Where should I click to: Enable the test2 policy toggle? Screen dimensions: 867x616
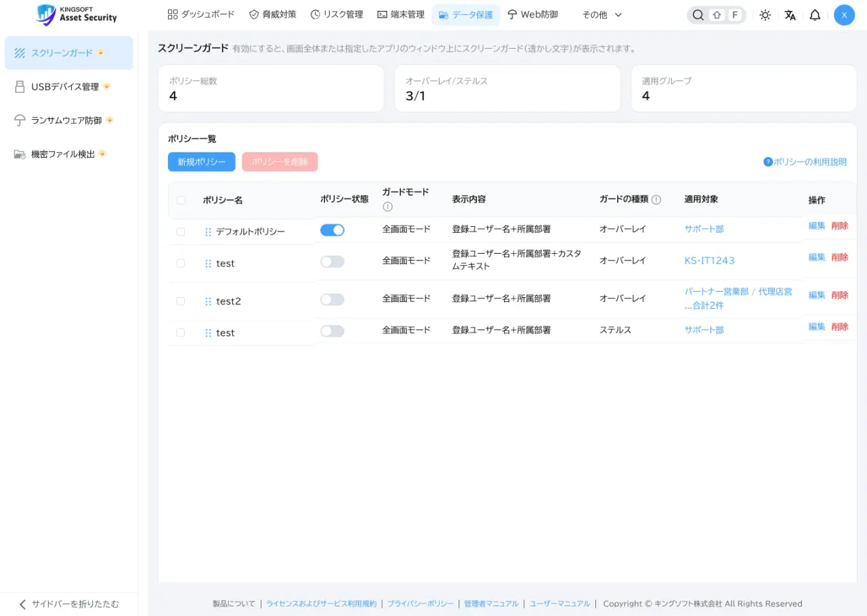pyautogui.click(x=332, y=299)
